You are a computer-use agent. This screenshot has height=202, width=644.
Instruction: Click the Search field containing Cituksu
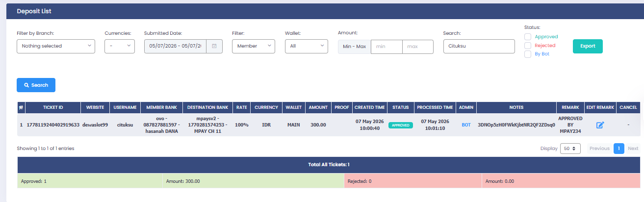coord(479,46)
